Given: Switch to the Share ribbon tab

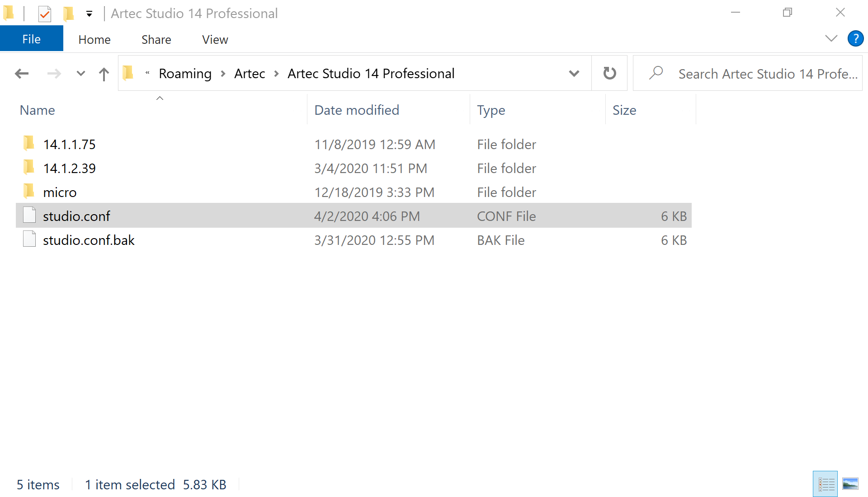Looking at the screenshot, I should click(156, 40).
